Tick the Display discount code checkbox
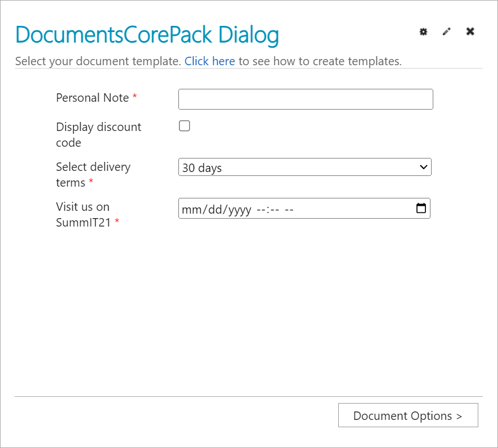 click(185, 126)
